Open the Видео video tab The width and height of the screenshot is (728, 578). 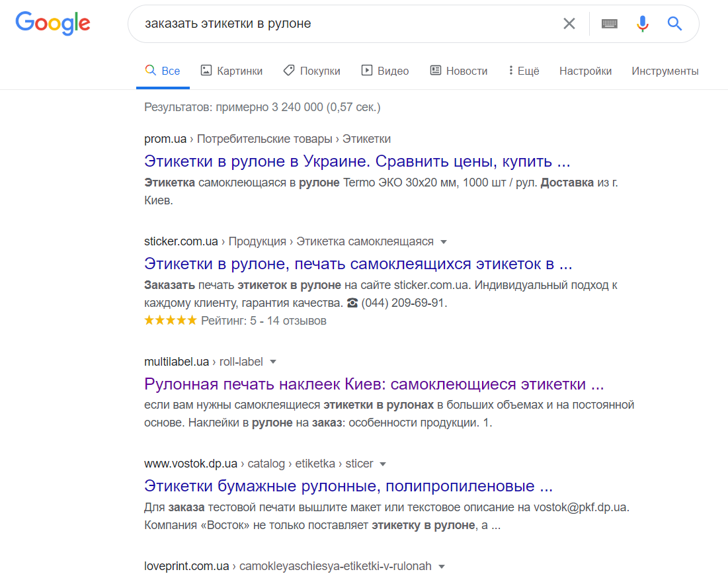(385, 71)
